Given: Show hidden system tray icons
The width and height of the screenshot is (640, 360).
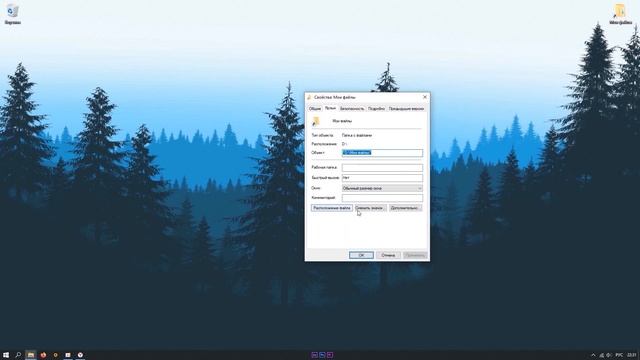Looking at the screenshot, I should [x=593, y=355].
